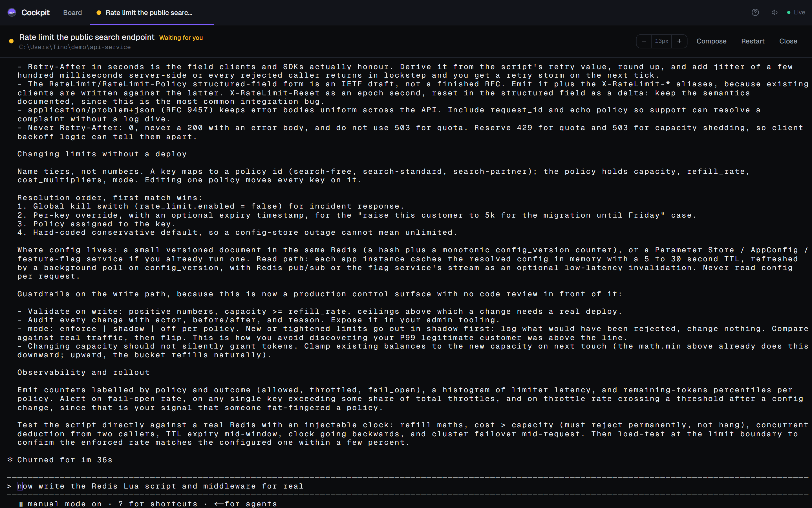
Task: Close the session with Close button
Action: coord(788,41)
